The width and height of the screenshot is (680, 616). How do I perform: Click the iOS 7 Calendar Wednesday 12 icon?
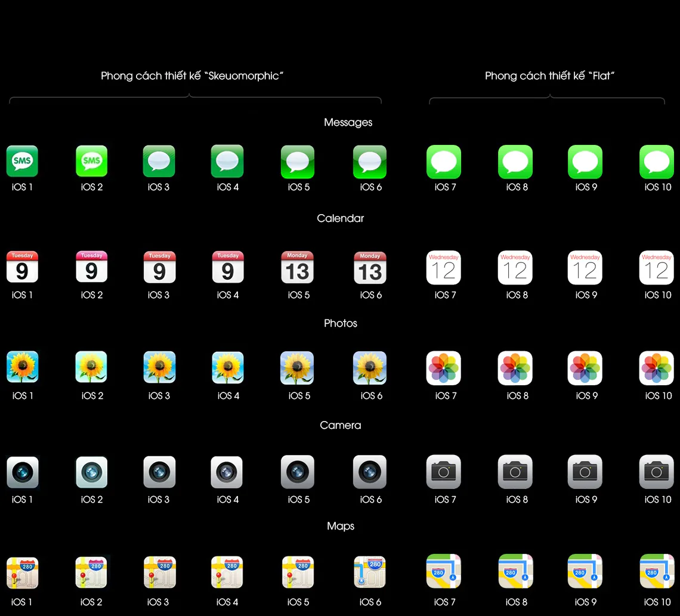444,268
